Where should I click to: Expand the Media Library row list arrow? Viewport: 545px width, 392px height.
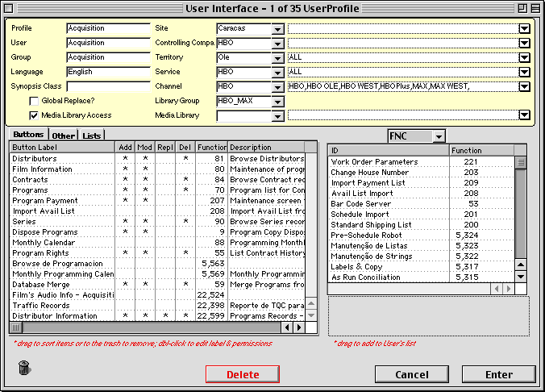pyautogui.click(x=525, y=115)
